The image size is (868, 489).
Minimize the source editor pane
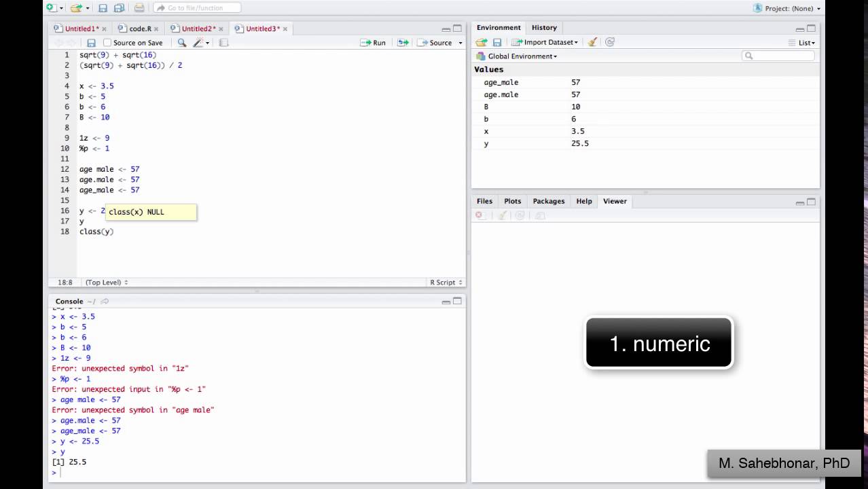click(x=446, y=29)
